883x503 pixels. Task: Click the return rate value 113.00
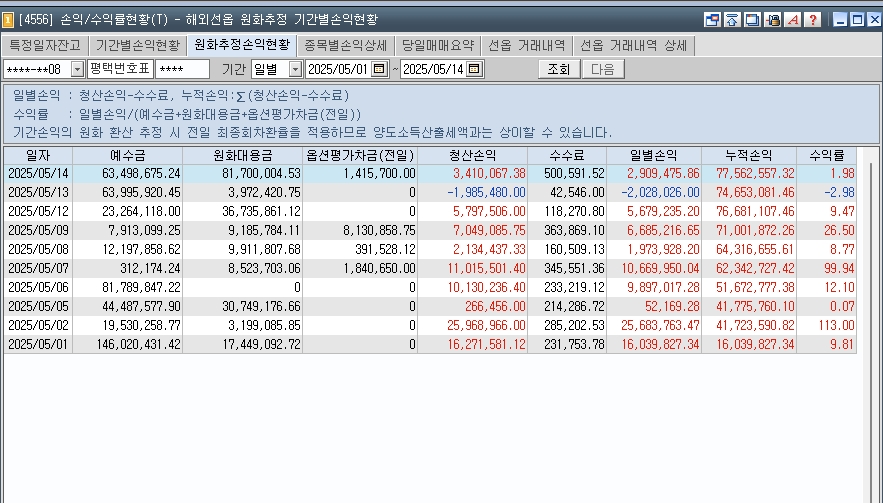click(x=835, y=326)
